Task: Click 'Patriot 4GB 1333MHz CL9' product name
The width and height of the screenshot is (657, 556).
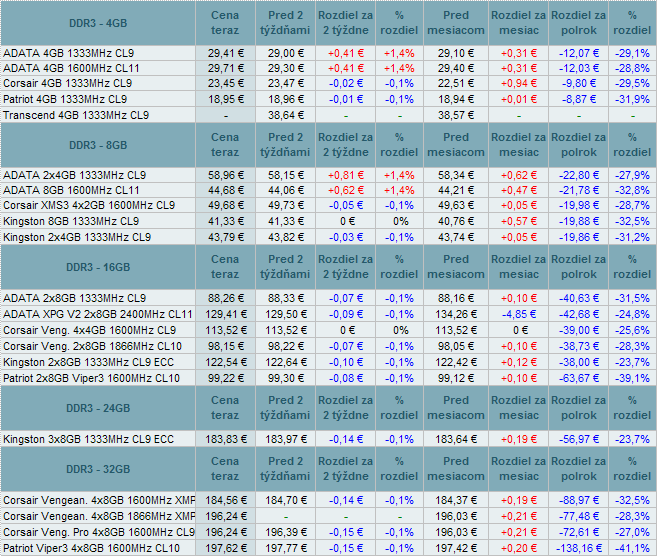Action: 65,99
